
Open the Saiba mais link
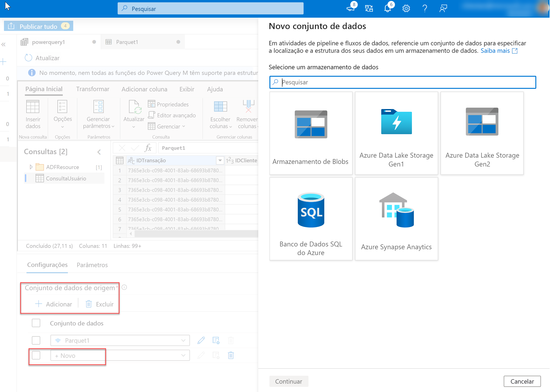pyautogui.click(x=495, y=51)
